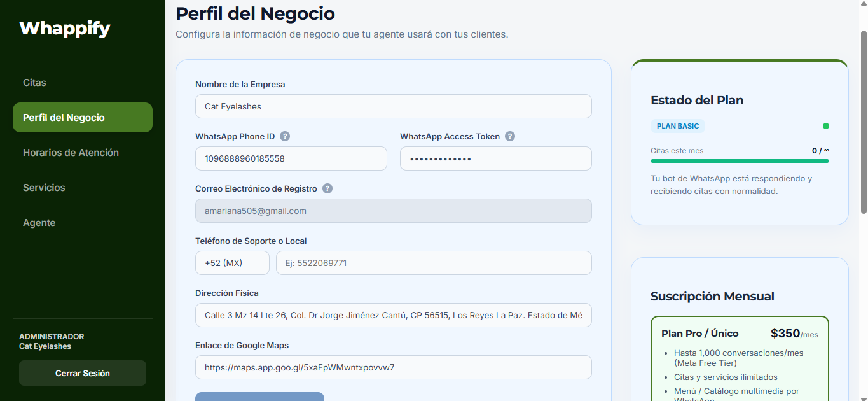Click the WhatsApp Access Token help icon

510,136
